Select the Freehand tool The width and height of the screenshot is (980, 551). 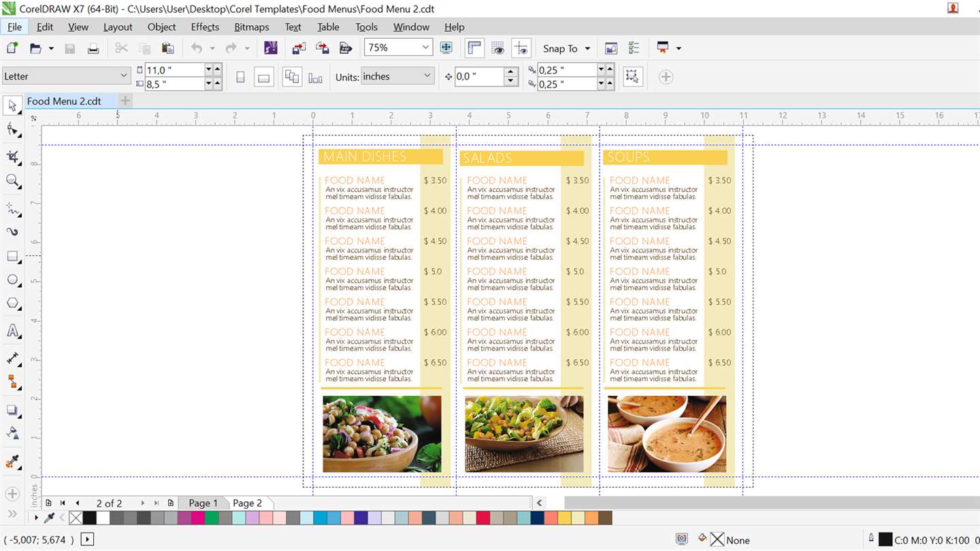(x=12, y=208)
